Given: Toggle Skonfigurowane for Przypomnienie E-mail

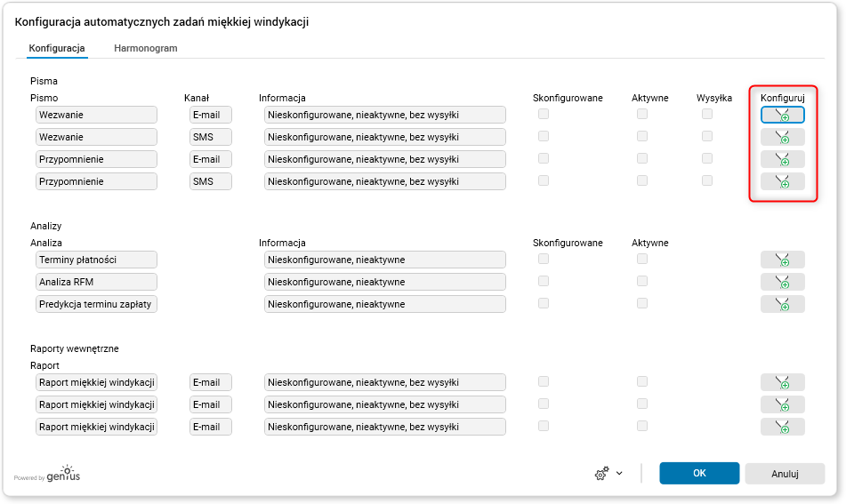Looking at the screenshot, I should point(544,158).
